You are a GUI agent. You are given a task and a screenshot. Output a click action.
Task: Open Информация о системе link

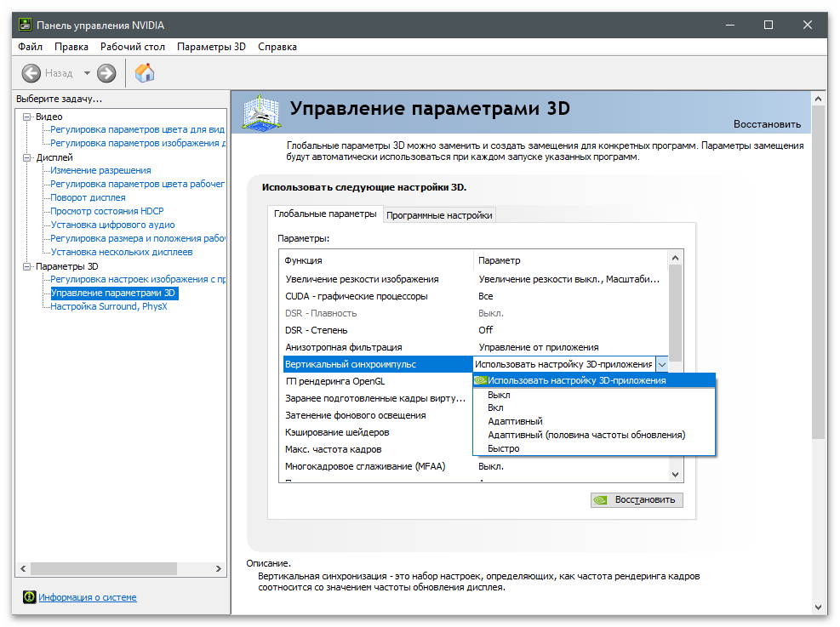87,597
